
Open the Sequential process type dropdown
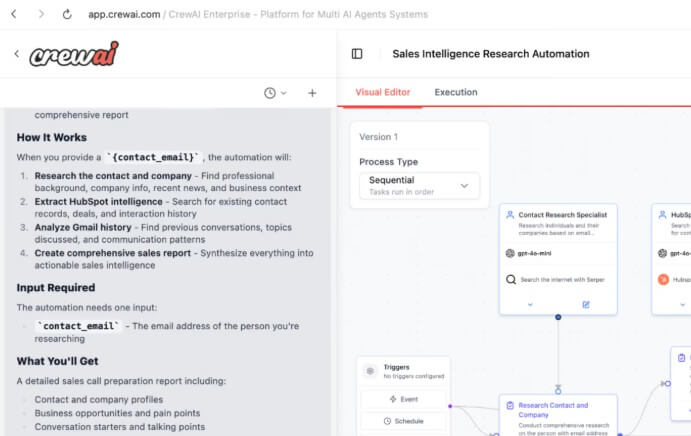click(x=419, y=186)
